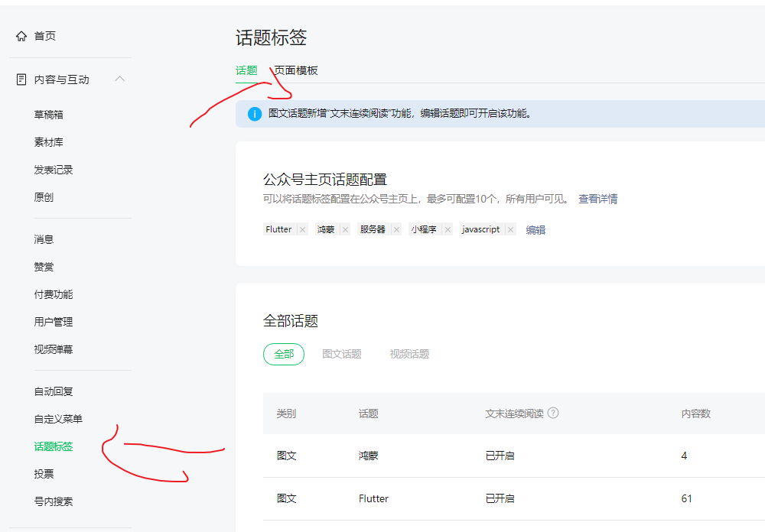The width and height of the screenshot is (765, 532).
Task: Open 自定义菜单 in the sidebar
Action: point(61,418)
